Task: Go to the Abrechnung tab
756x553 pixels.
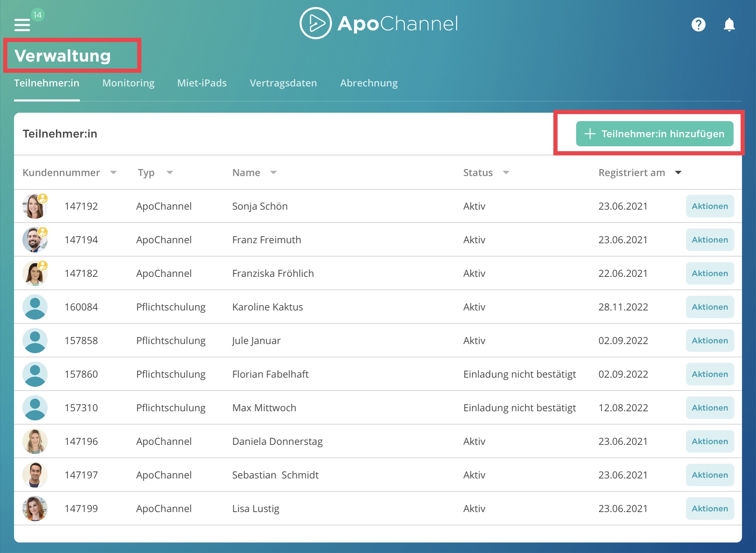Action: coord(369,83)
